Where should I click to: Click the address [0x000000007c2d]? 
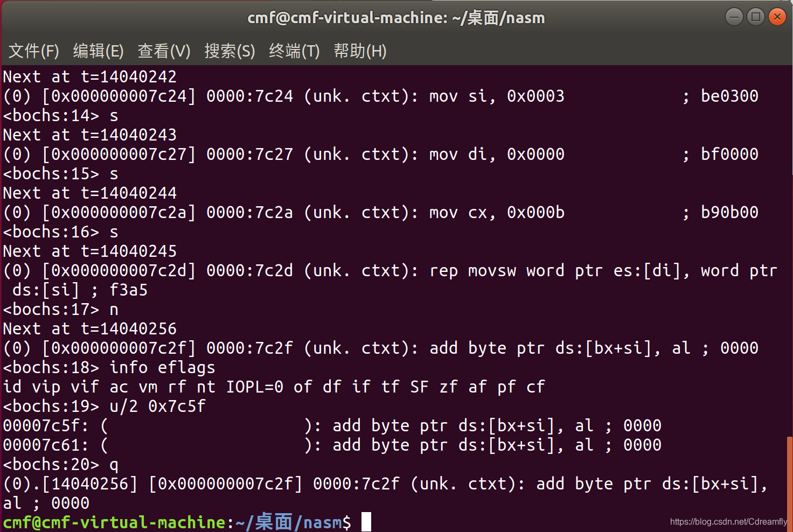tap(119, 270)
